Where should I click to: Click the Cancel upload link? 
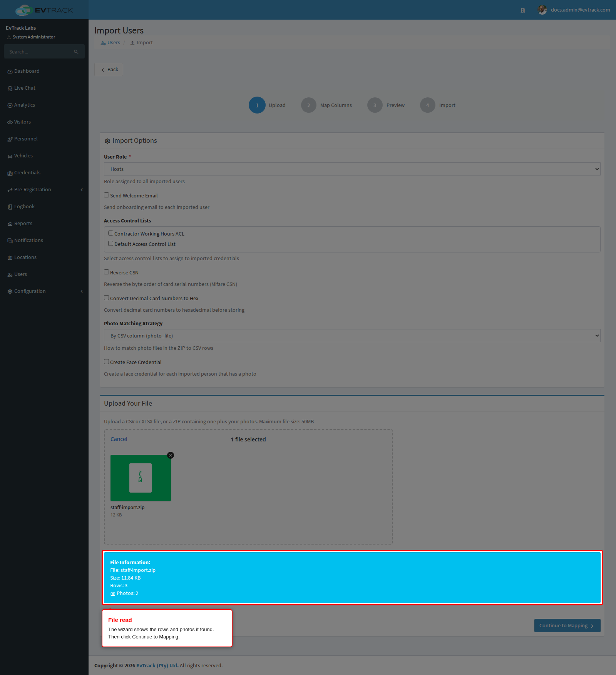pyautogui.click(x=119, y=439)
